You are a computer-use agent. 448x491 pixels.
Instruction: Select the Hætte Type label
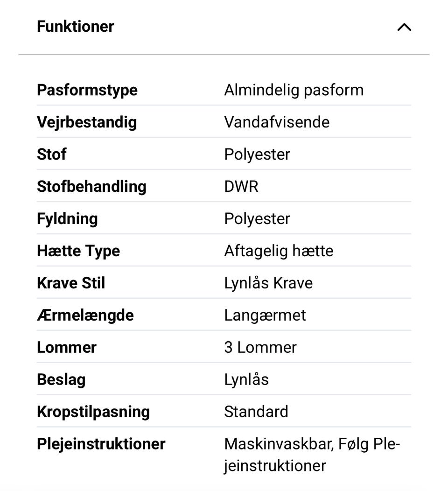click(x=78, y=251)
